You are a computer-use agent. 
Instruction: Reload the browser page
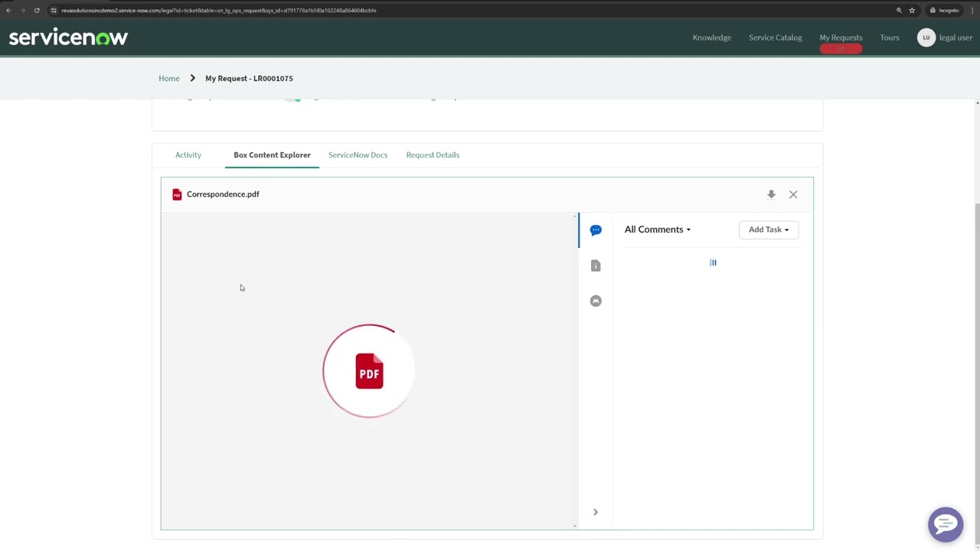[36, 10]
